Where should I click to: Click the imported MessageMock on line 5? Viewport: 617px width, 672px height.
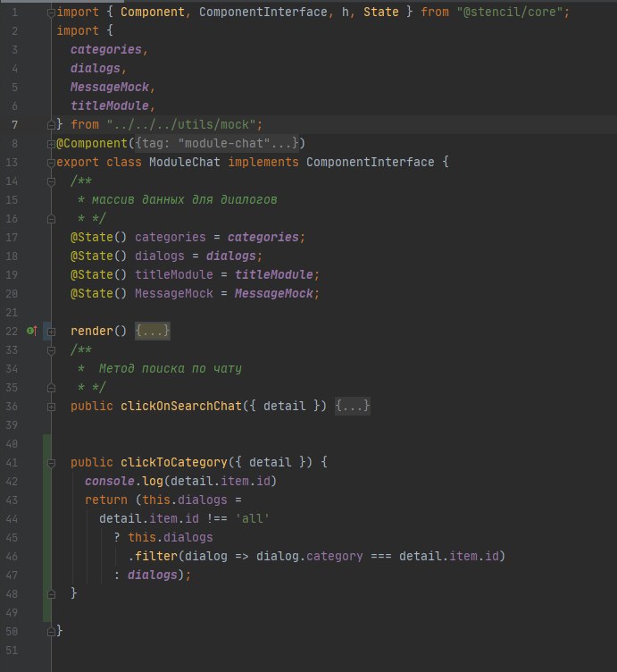110,87
